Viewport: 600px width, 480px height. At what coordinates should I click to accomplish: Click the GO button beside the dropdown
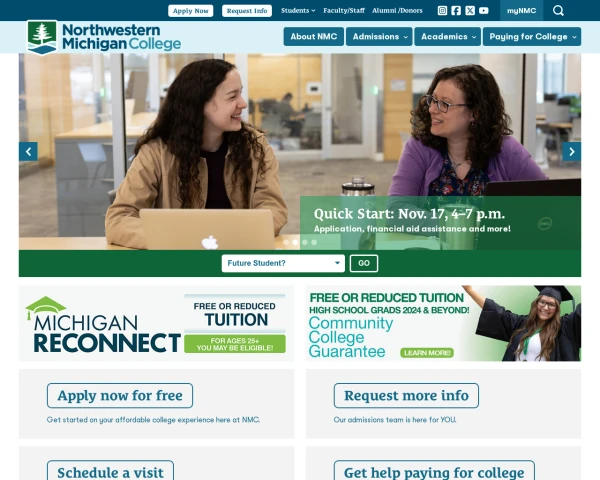coord(364,263)
